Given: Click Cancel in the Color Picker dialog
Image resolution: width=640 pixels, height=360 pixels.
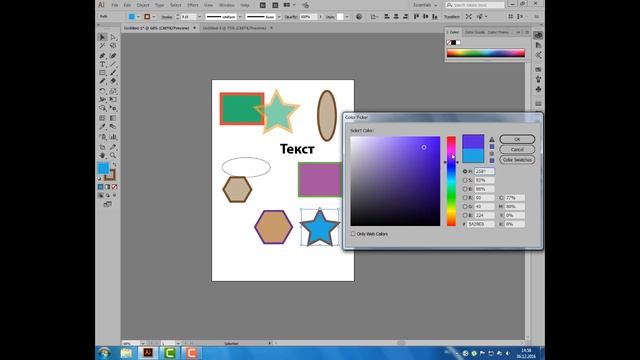Looking at the screenshot, I should pos(517,149).
